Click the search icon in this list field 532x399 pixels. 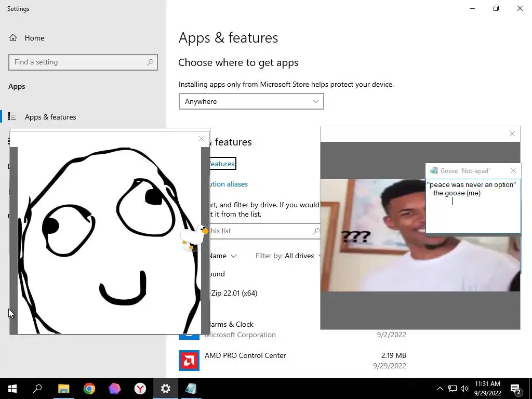(x=316, y=231)
